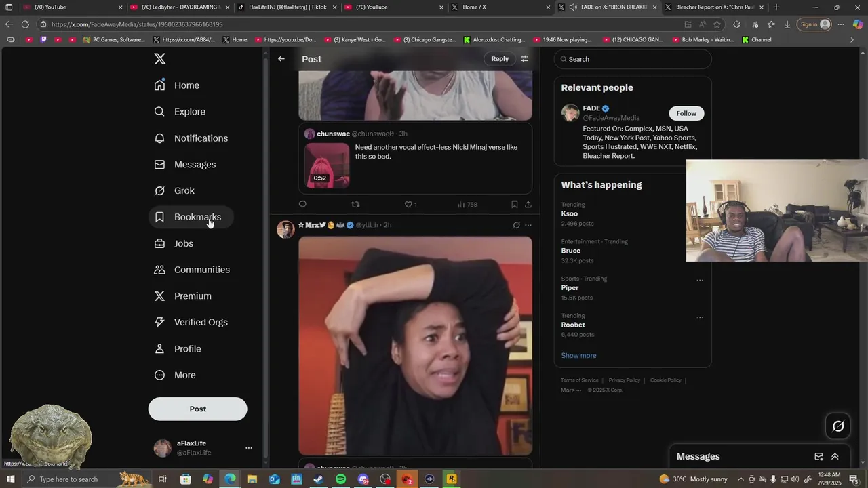
Task: Repost using the retweet icon
Action: click(355, 204)
